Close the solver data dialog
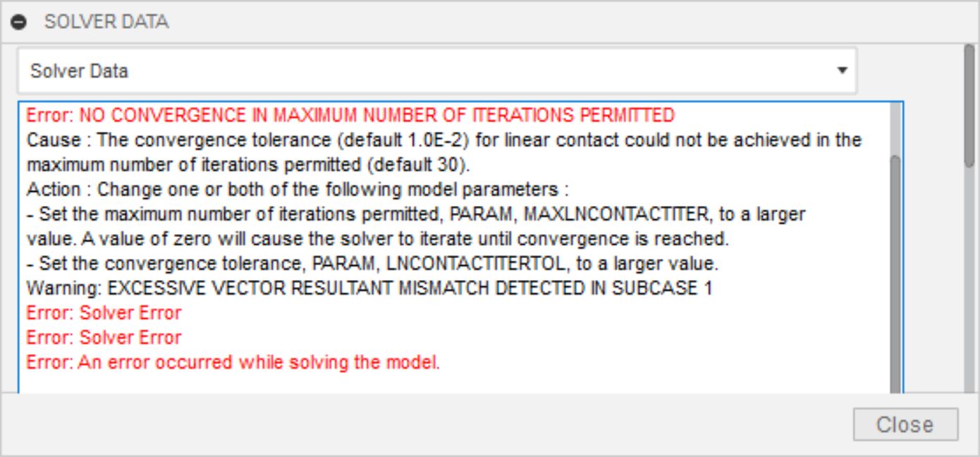This screenshot has height=457, width=980. [x=905, y=425]
